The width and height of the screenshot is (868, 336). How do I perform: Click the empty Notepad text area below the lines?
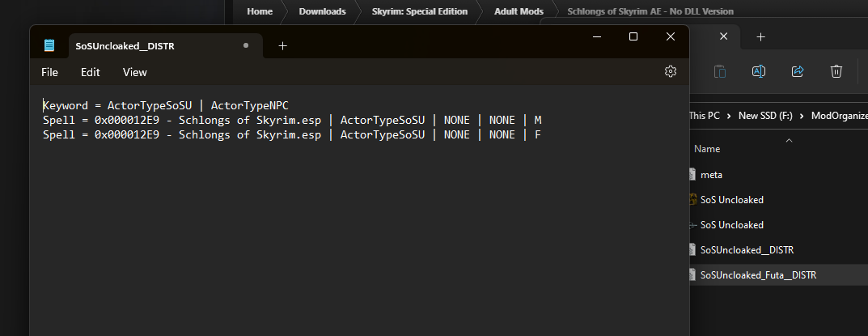pos(360,238)
